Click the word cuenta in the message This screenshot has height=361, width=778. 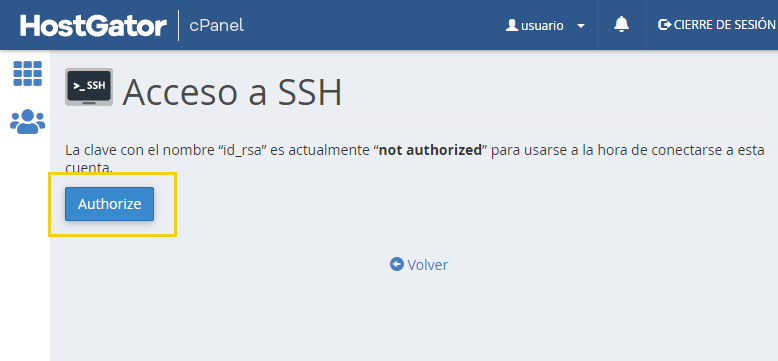tap(88, 169)
